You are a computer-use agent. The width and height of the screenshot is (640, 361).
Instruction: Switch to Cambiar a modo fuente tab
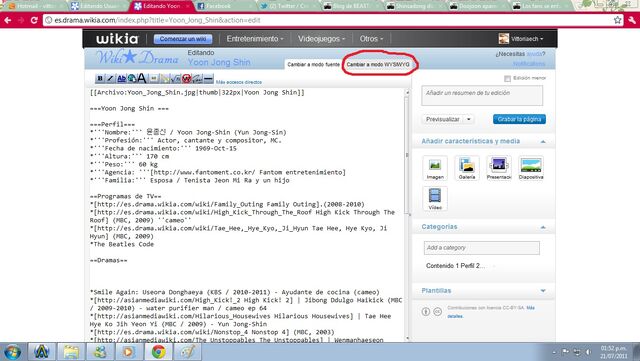(x=313, y=65)
